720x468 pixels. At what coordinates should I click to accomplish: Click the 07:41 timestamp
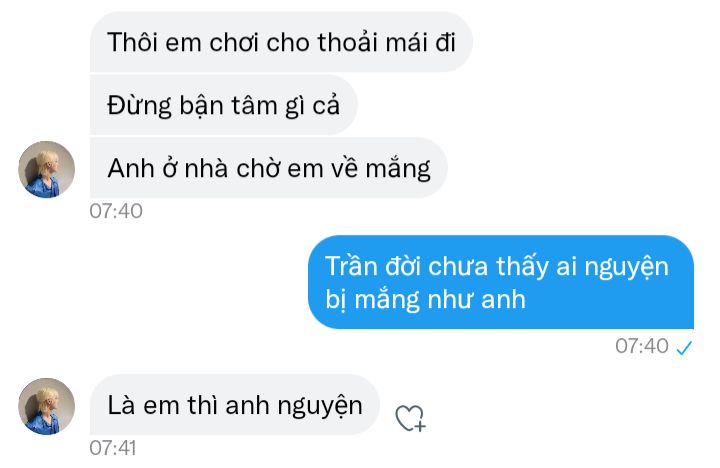pyautogui.click(x=113, y=448)
